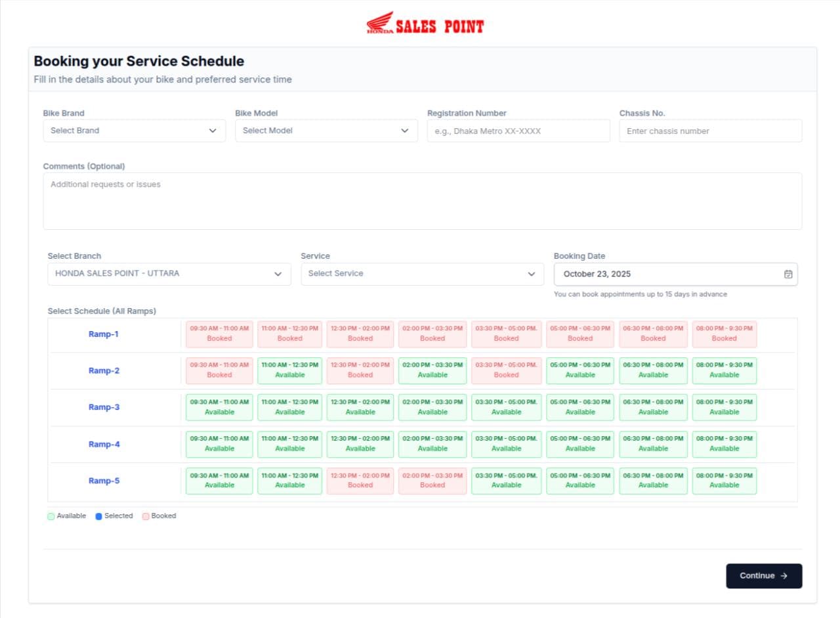
Task: Click the pink Booked legend swatch
Action: pos(146,516)
